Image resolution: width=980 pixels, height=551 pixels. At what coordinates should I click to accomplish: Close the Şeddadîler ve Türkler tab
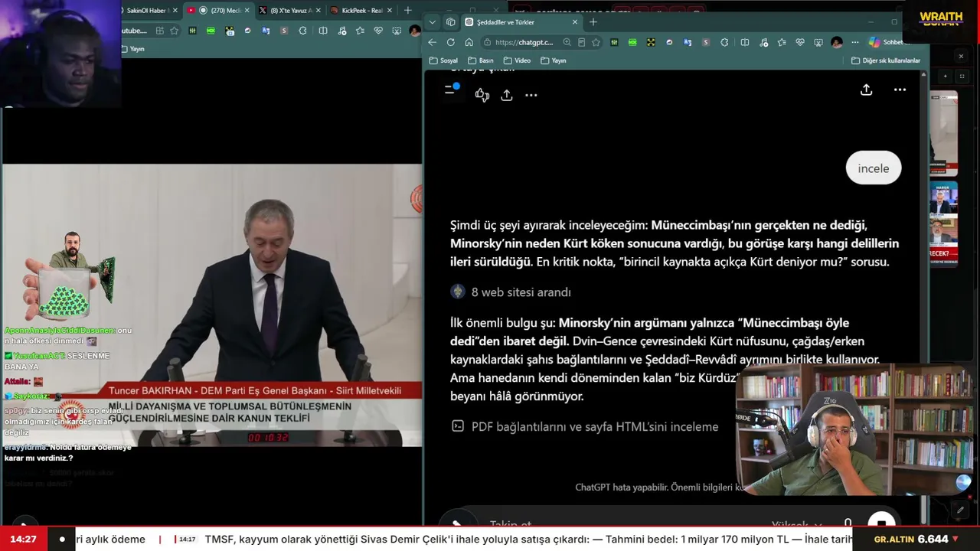click(x=575, y=22)
